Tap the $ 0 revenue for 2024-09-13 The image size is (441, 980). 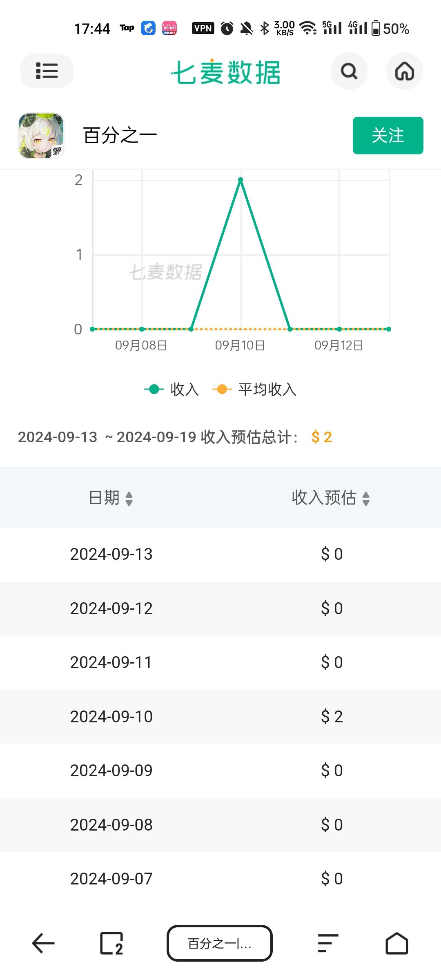coord(332,554)
